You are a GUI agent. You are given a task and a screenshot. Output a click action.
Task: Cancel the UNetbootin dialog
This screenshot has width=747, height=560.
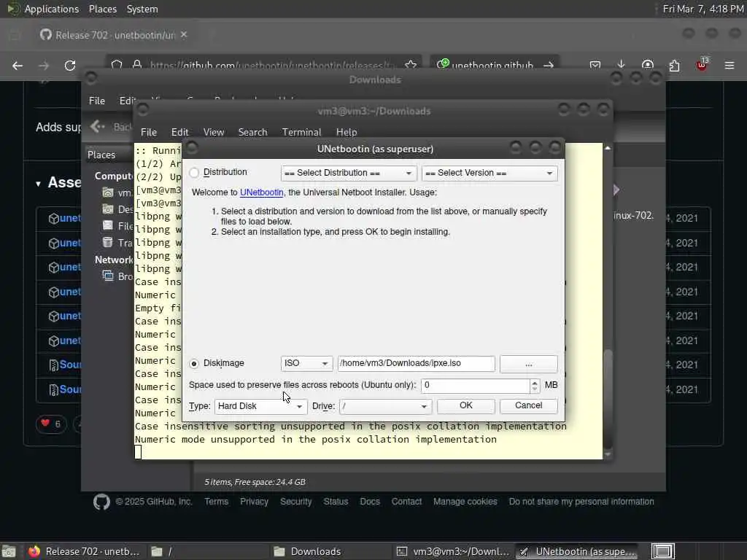(x=528, y=405)
